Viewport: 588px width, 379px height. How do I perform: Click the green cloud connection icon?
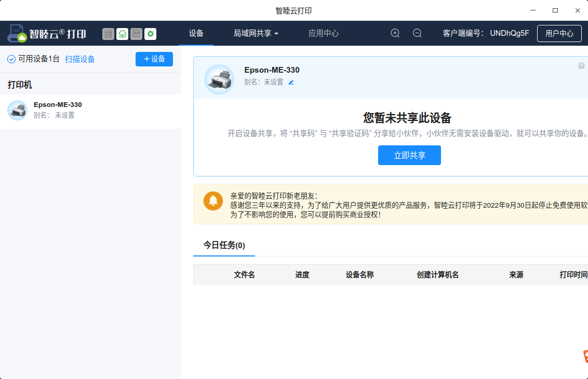pos(122,34)
